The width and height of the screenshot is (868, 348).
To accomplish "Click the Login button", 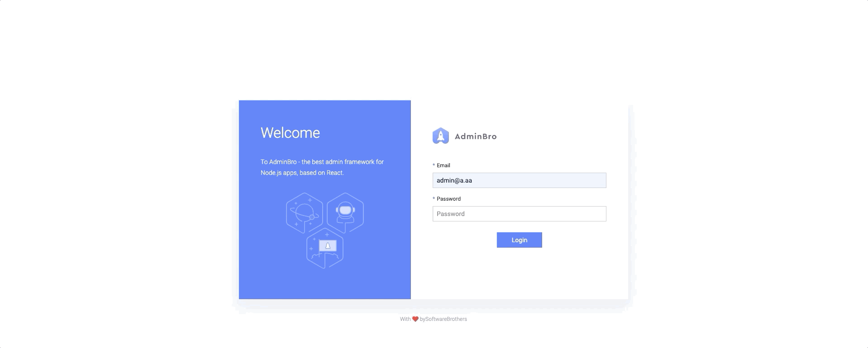I will pos(519,240).
